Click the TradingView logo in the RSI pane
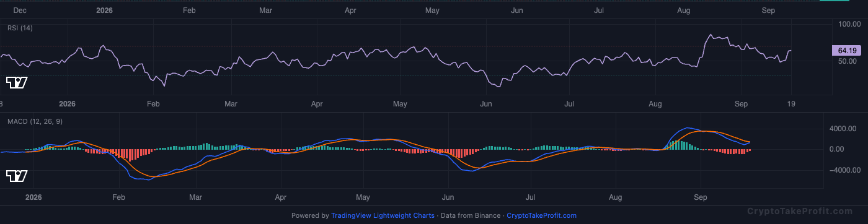This screenshot has width=868, height=224. (17, 82)
